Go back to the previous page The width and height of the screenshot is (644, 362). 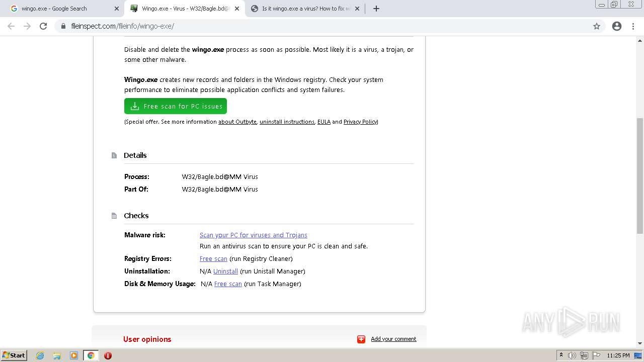[x=11, y=26]
